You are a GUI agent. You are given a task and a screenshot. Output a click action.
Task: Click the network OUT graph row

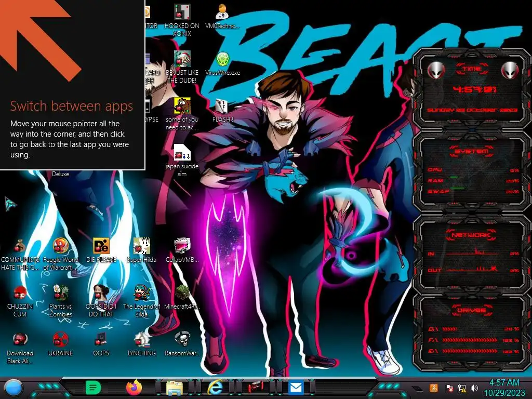pyautogui.click(x=473, y=270)
